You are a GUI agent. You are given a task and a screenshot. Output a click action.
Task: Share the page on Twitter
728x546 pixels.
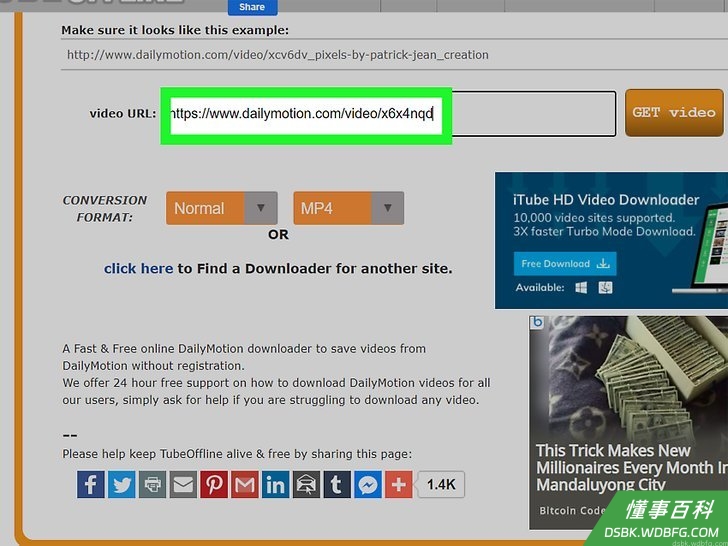122,484
